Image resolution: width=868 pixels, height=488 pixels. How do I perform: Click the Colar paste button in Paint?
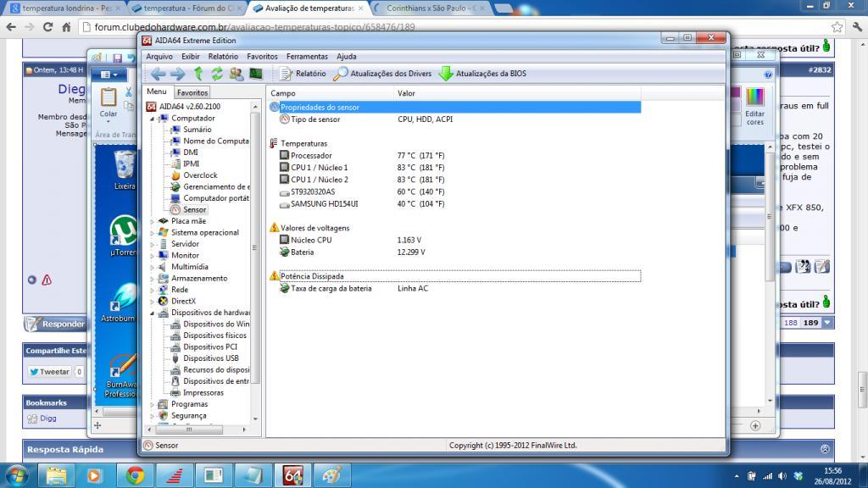[x=108, y=103]
